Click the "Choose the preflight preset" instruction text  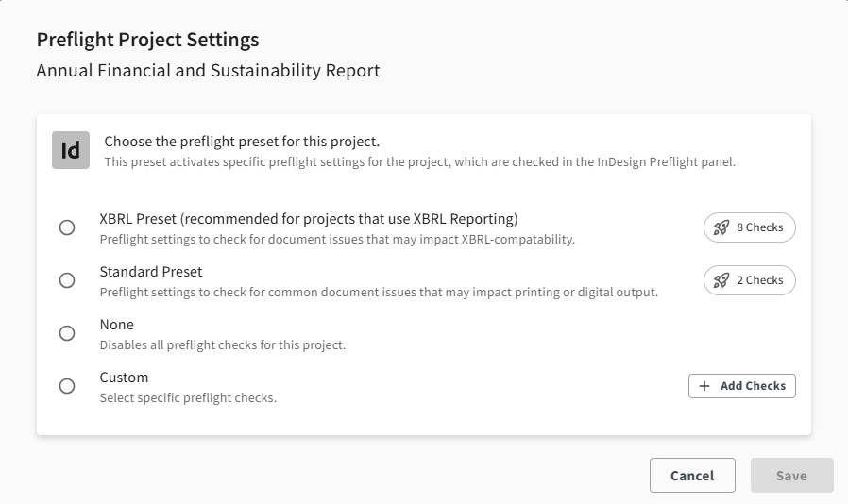pos(242,142)
